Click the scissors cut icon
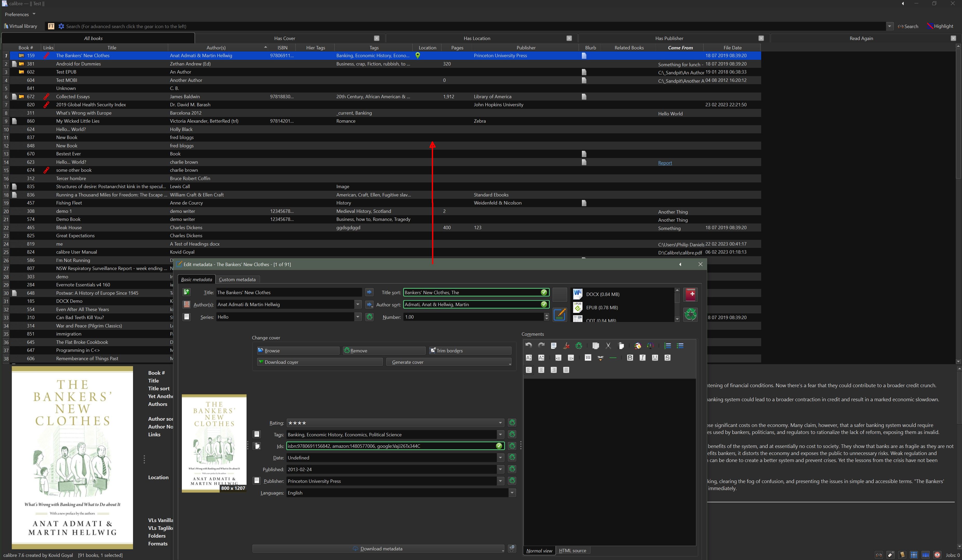 point(608,346)
